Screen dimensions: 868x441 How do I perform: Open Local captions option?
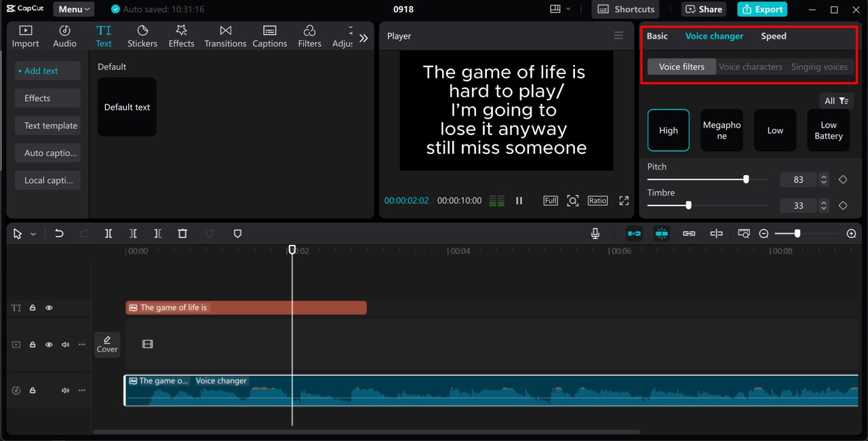click(47, 180)
